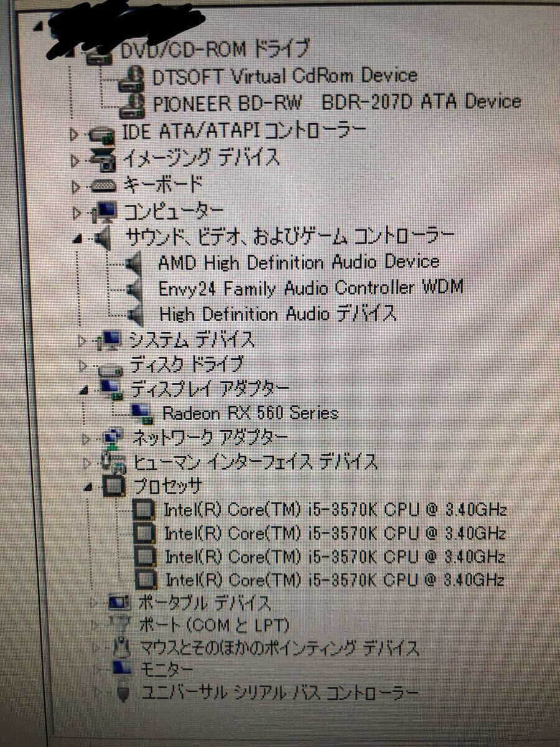Image resolution: width=560 pixels, height=747 pixels.
Task: Select the ディスプレイ アダプター category label
Action: point(210,390)
